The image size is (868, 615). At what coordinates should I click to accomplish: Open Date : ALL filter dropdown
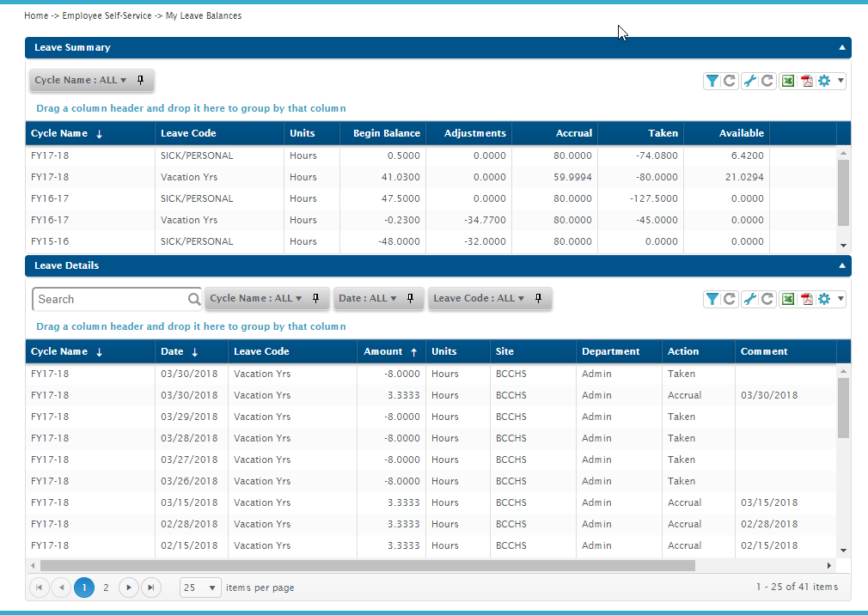pos(368,298)
